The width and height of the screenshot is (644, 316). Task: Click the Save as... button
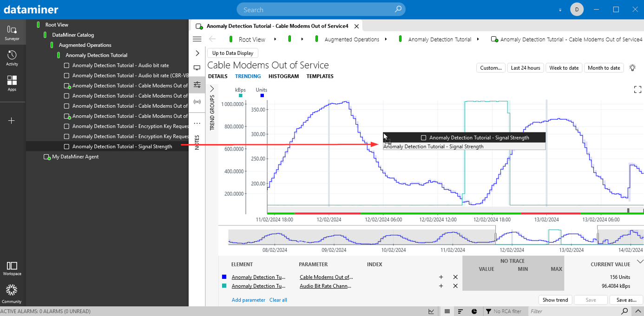tap(626, 300)
